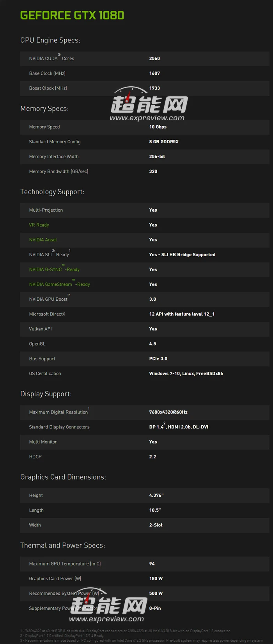Select the SLI HB Bridge Supported value

(x=182, y=255)
